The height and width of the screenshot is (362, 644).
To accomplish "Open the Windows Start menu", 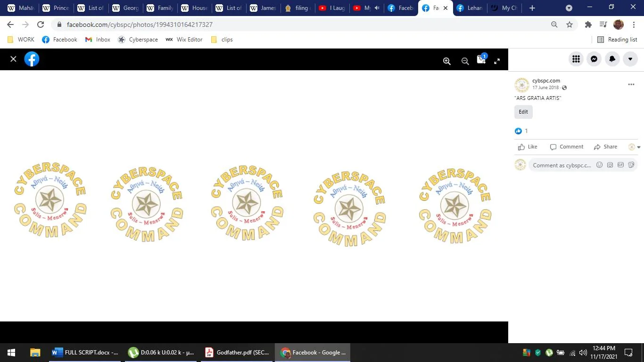I will click(x=11, y=353).
